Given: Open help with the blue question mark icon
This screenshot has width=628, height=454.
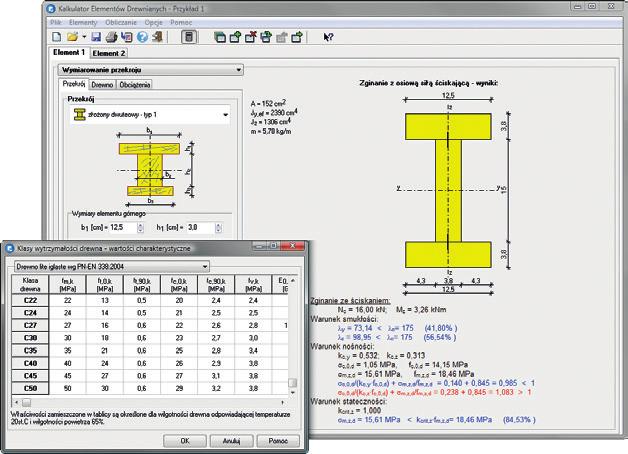Looking at the screenshot, I should pos(142,37).
